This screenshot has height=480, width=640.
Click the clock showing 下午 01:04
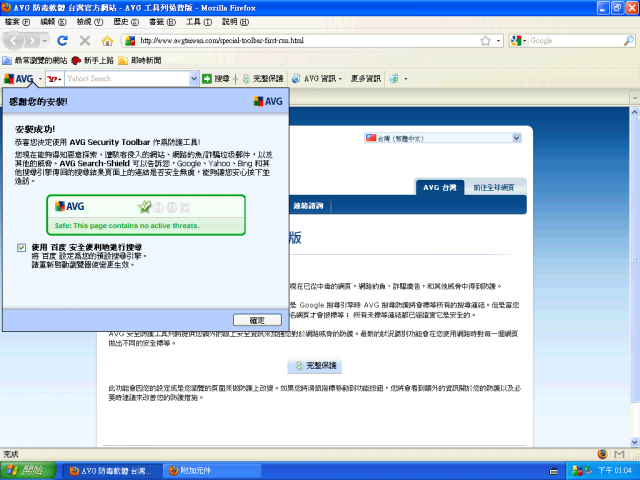[x=614, y=471]
